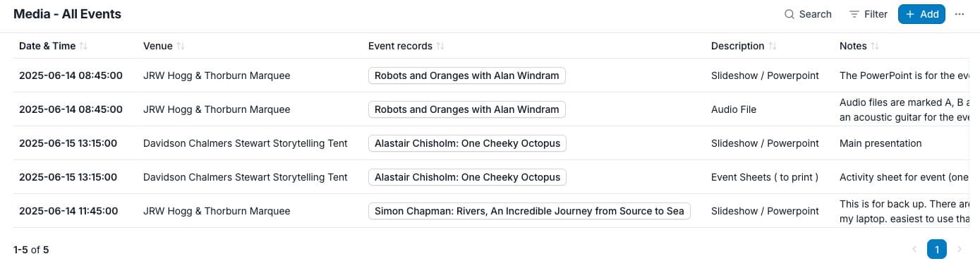The width and height of the screenshot is (980, 266).
Task: Click the Main presentation notes cell
Action: point(881,143)
